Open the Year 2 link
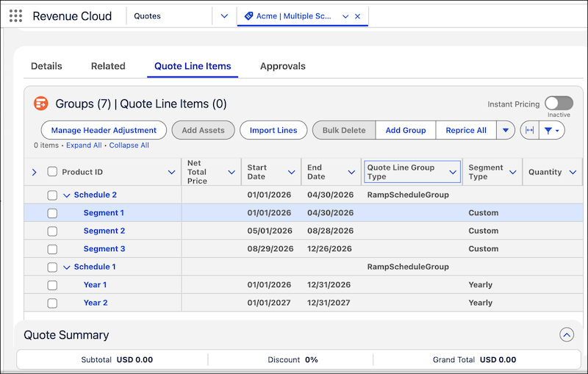The image size is (588, 374). [x=96, y=303]
